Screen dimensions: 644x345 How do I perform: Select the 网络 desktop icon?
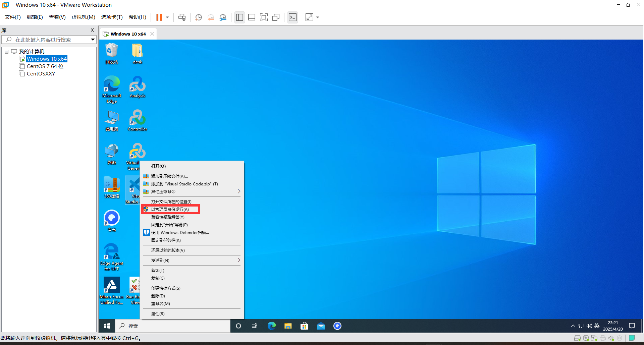(x=112, y=154)
